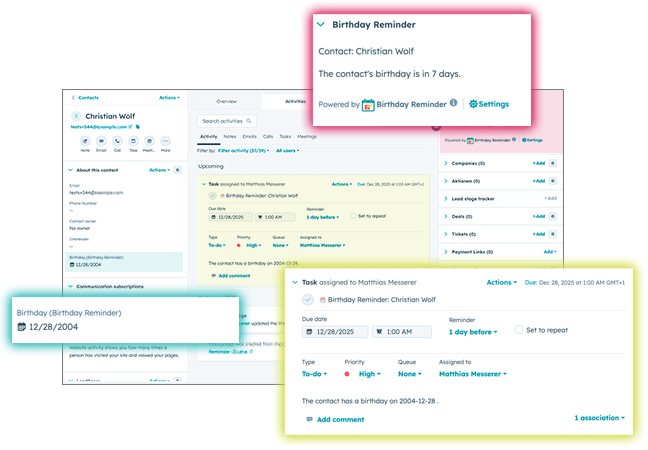The image size is (648, 450).
Task: Switch to the Overview tab
Action: pyautogui.click(x=226, y=101)
